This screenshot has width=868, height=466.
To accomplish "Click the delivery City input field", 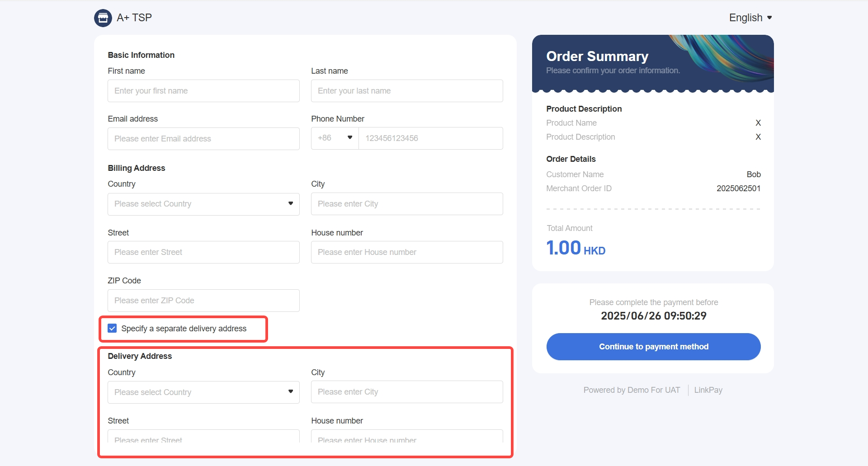I will (407, 392).
